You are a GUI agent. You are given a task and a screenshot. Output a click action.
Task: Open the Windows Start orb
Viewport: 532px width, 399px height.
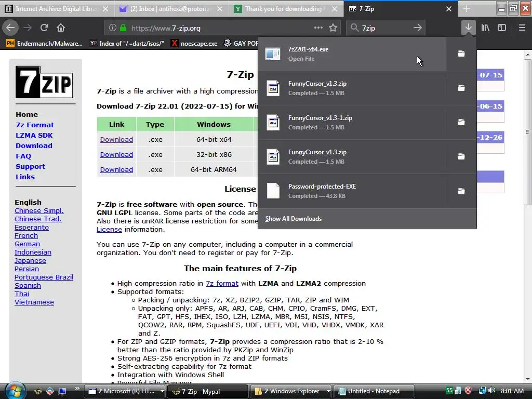[14, 391]
